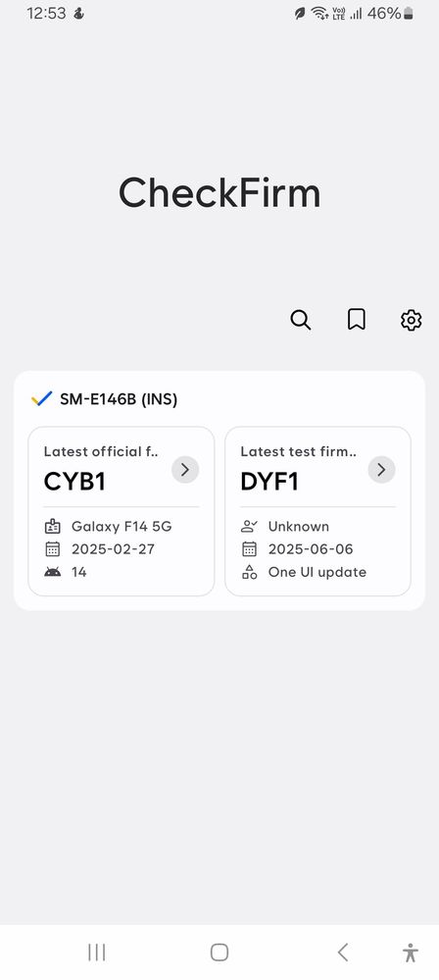This screenshot has width=439, height=980.
Task: Tap the person icon next to Unknown
Action: (249, 526)
